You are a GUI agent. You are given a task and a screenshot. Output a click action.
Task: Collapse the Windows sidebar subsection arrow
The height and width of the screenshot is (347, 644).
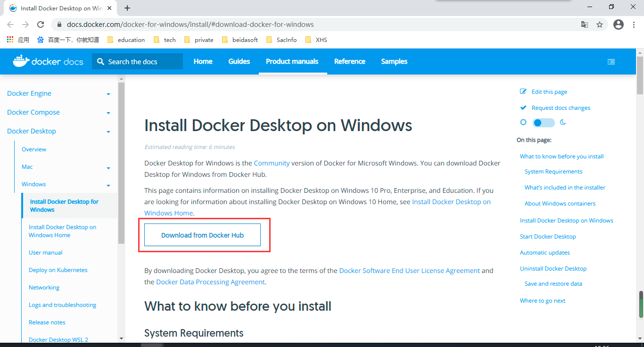(x=108, y=186)
